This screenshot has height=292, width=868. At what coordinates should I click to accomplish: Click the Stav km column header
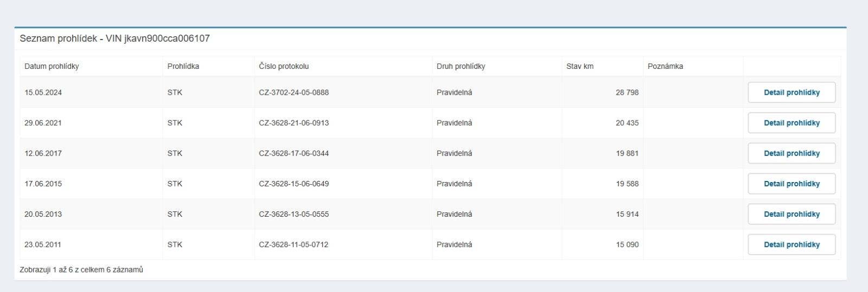(580, 66)
